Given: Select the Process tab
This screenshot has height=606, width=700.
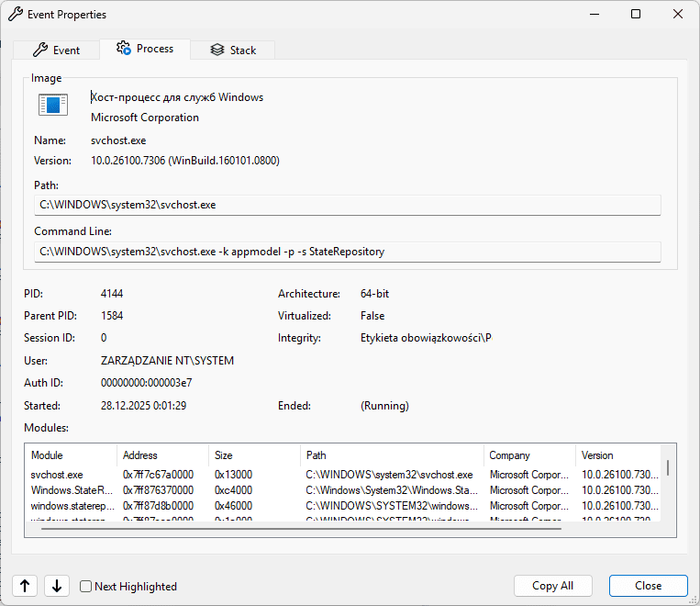Looking at the screenshot, I should pyautogui.click(x=145, y=49).
